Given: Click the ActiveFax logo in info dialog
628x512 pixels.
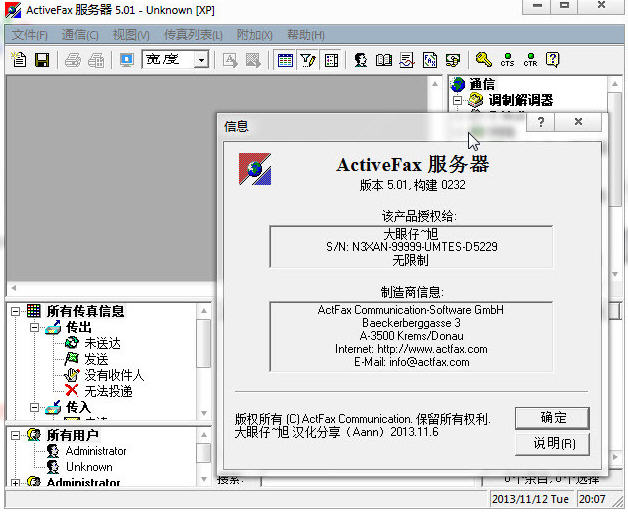Looking at the screenshot, I should coord(255,169).
